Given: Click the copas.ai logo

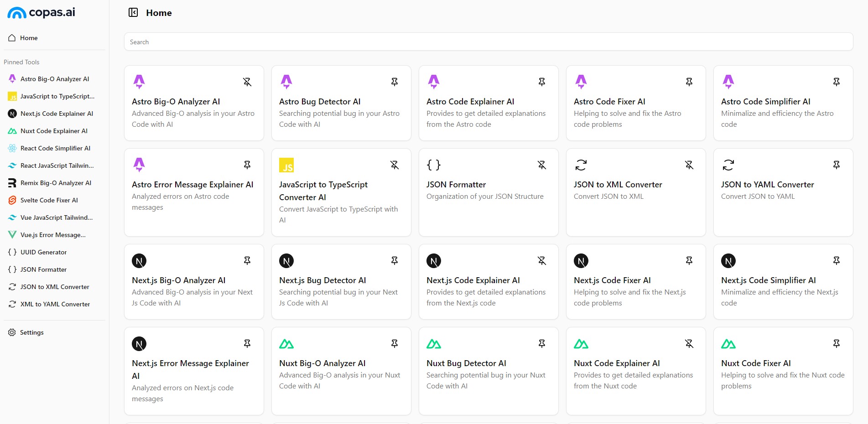Looking at the screenshot, I should point(41,13).
